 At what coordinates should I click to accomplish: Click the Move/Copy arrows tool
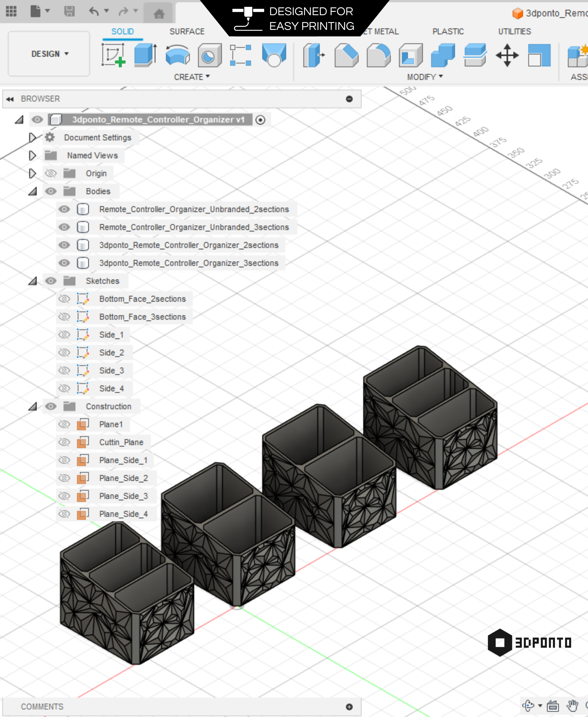(507, 55)
